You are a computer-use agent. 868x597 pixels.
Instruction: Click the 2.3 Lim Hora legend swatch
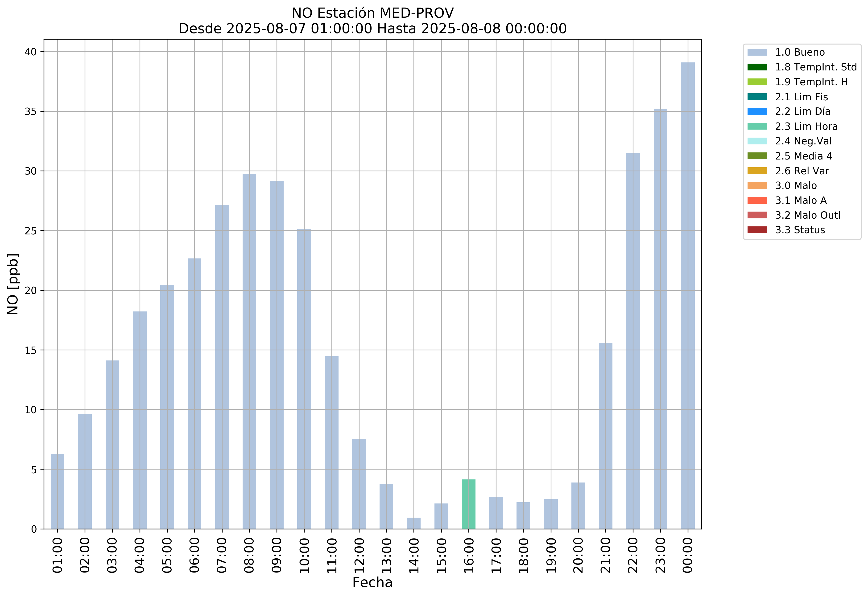757,127
